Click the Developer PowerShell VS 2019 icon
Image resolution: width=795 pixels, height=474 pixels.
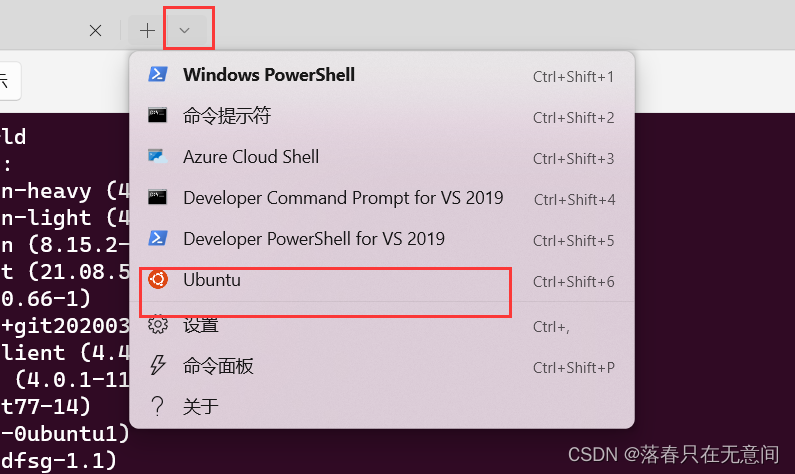tap(158, 238)
